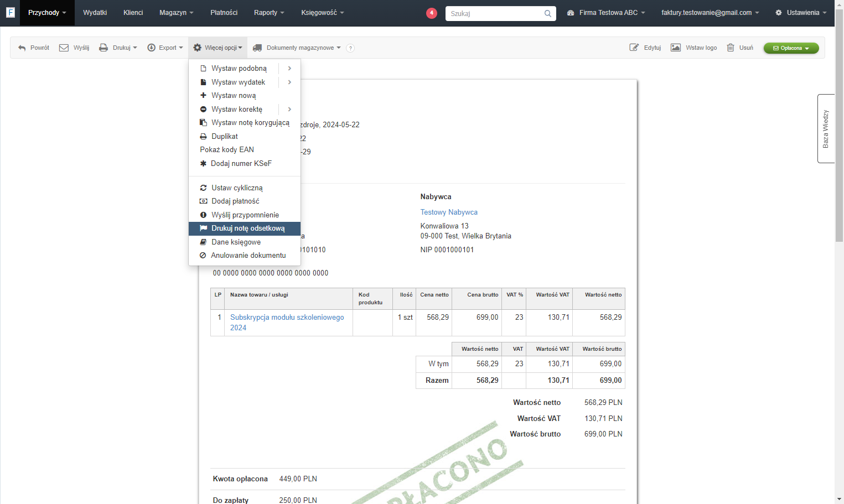The height and width of the screenshot is (504, 844).
Task: Expand the Wystaw korektę submenu arrow
Action: click(289, 109)
